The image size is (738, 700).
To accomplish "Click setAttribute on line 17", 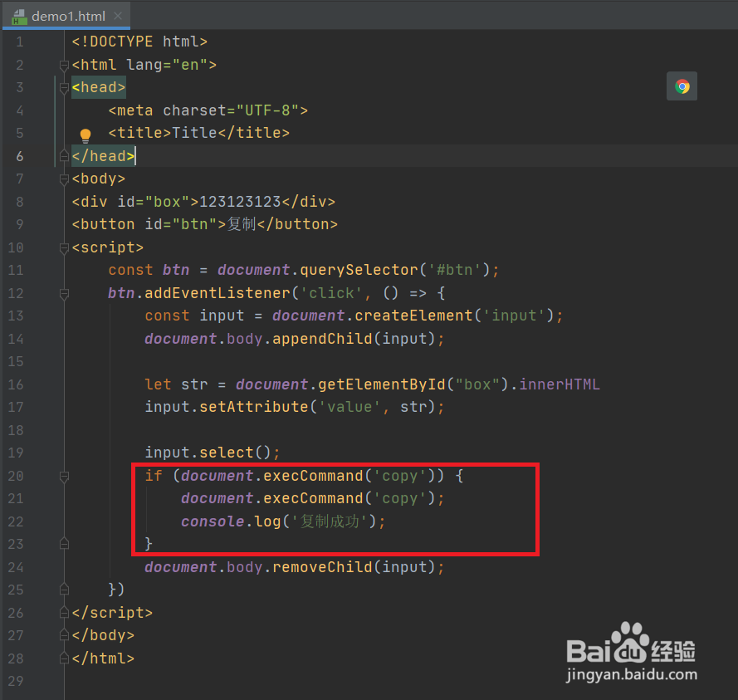I will pos(254,407).
